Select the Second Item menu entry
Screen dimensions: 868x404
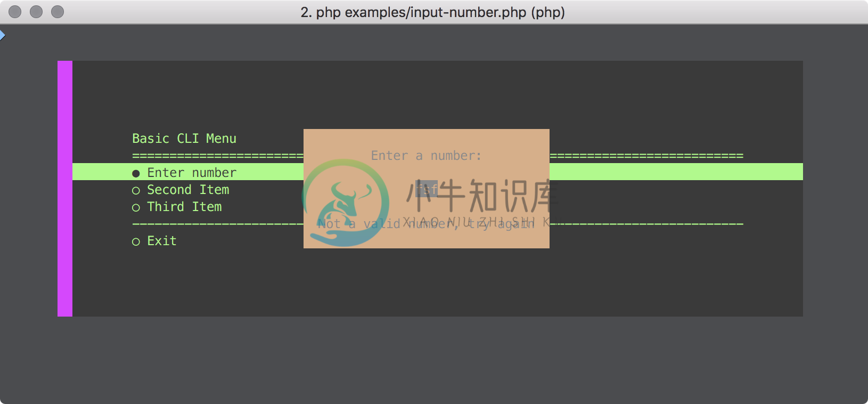point(181,190)
